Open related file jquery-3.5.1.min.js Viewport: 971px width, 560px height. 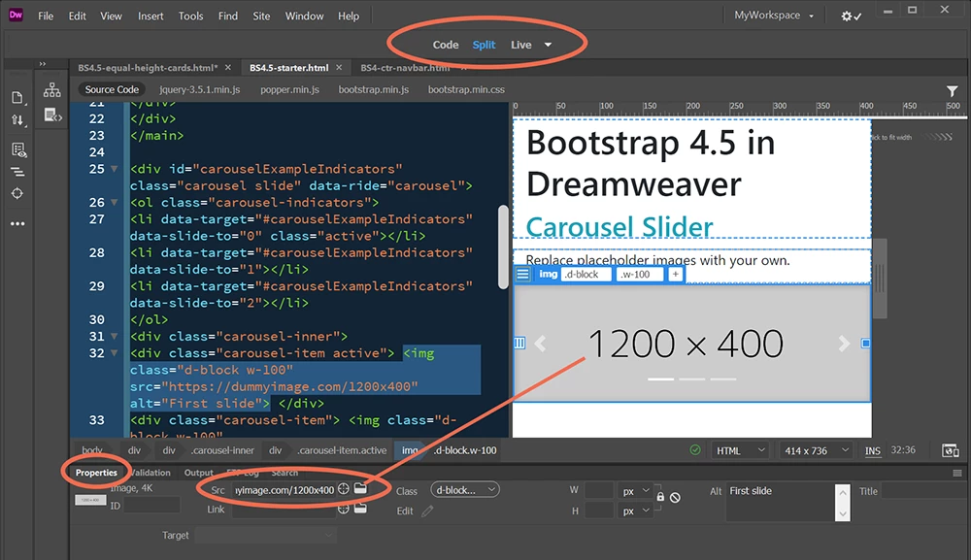point(199,89)
